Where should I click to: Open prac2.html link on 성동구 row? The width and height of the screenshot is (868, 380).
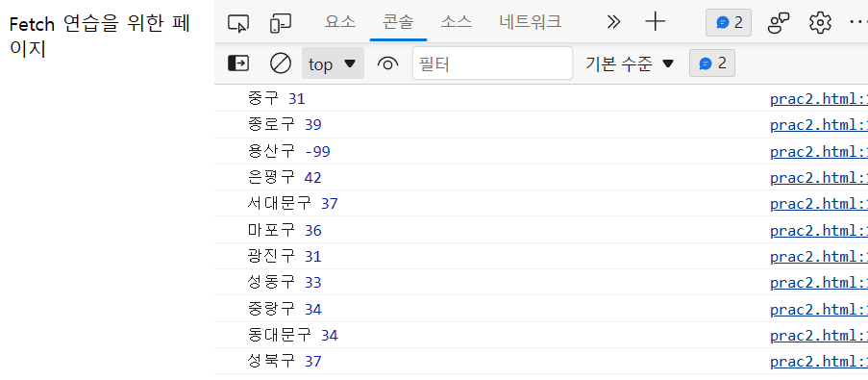[x=819, y=283]
